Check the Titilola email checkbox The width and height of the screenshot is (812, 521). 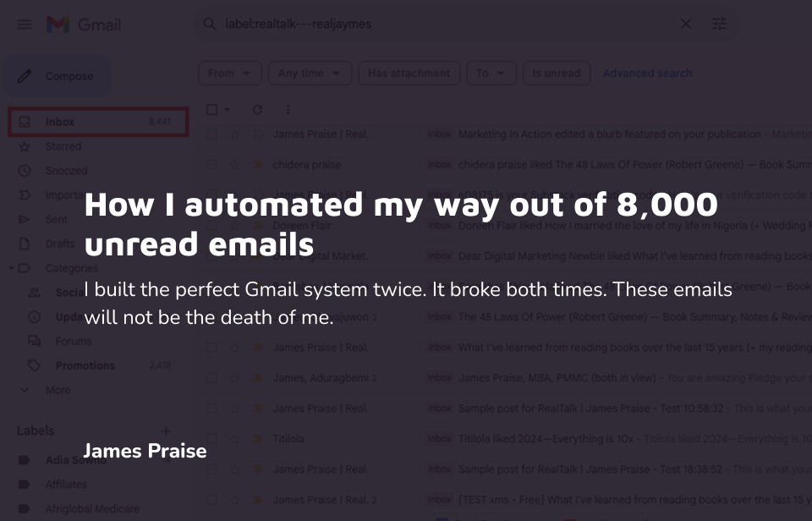tap(211, 439)
